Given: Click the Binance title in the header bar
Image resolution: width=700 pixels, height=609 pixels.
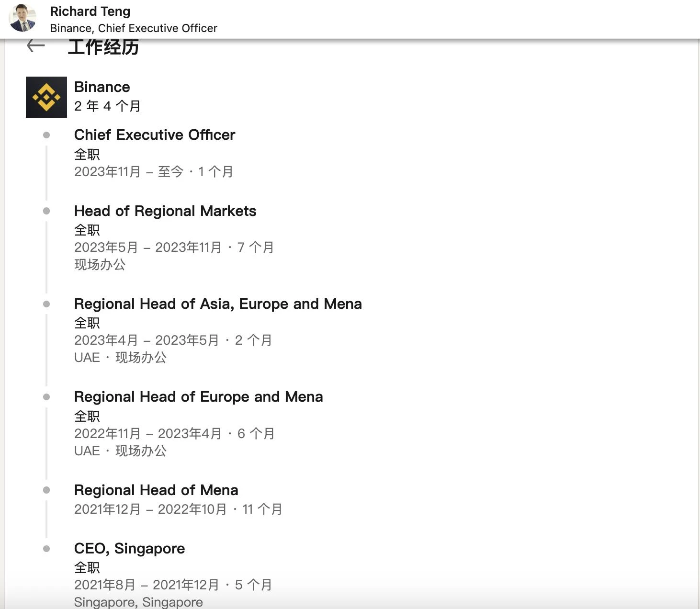Looking at the screenshot, I should (102, 87).
